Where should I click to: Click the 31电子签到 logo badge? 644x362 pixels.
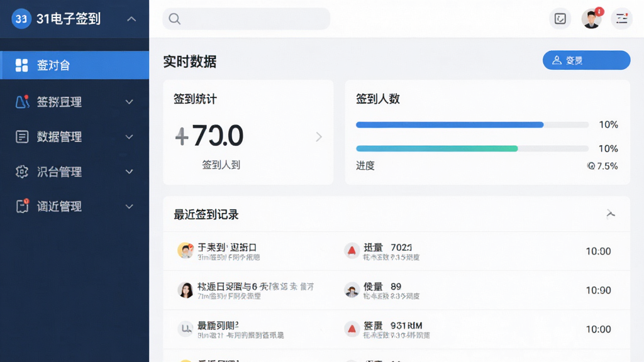tap(21, 19)
